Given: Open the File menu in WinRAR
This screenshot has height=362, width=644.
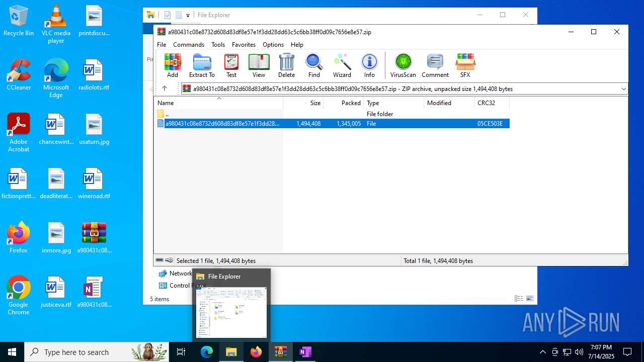Looking at the screenshot, I should pos(162,45).
